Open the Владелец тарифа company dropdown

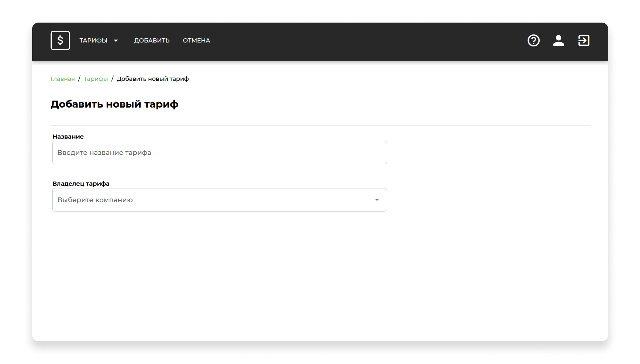pos(220,200)
